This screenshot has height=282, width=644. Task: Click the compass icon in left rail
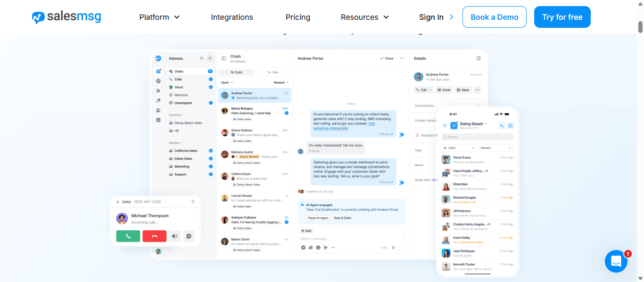(x=158, y=81)
